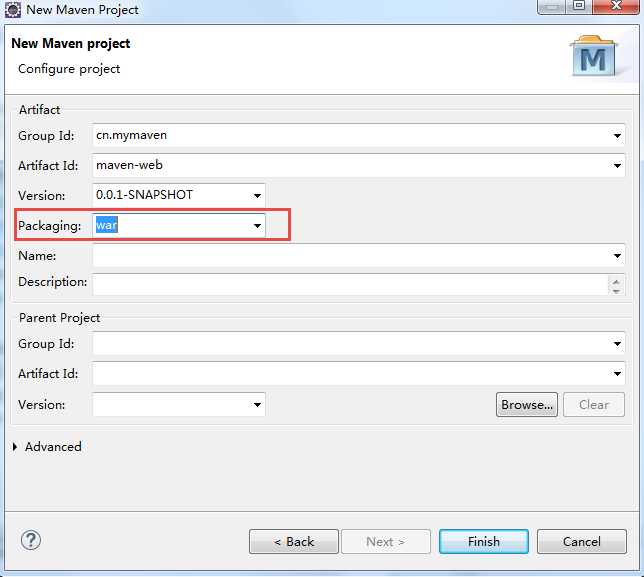
Task: Maximize the New Maven Project window
Action: click(579, 6)
